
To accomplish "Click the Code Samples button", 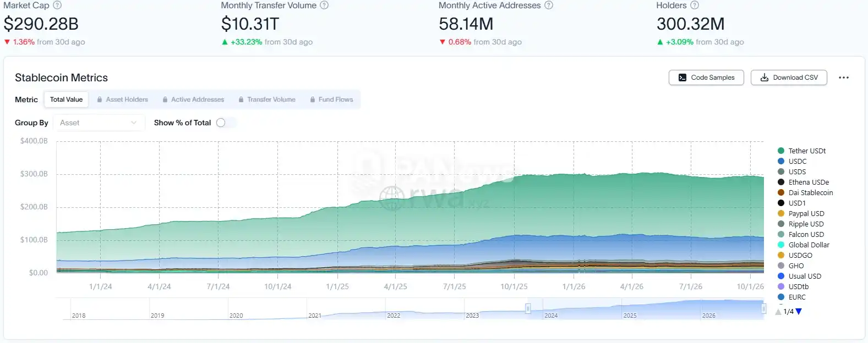I will point(706,78).
